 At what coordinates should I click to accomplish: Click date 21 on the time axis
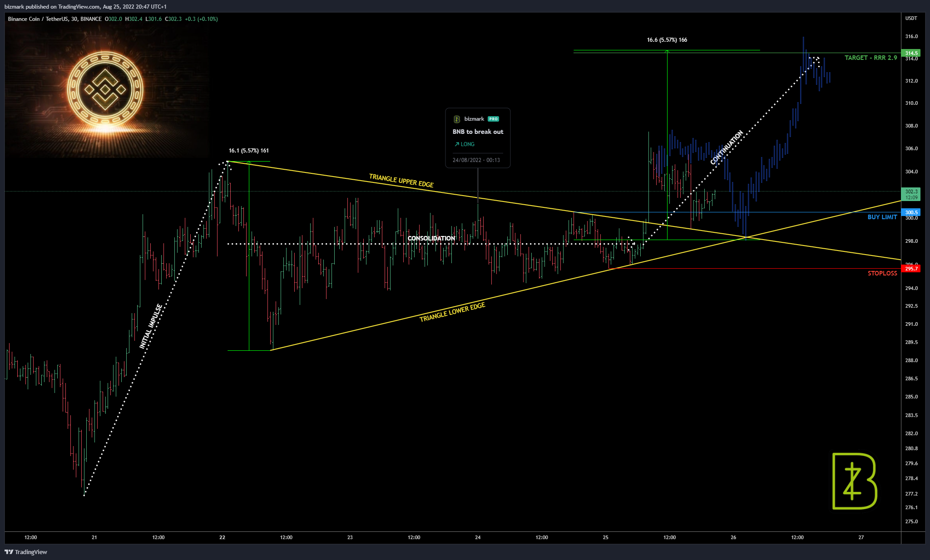click(94, 537)
